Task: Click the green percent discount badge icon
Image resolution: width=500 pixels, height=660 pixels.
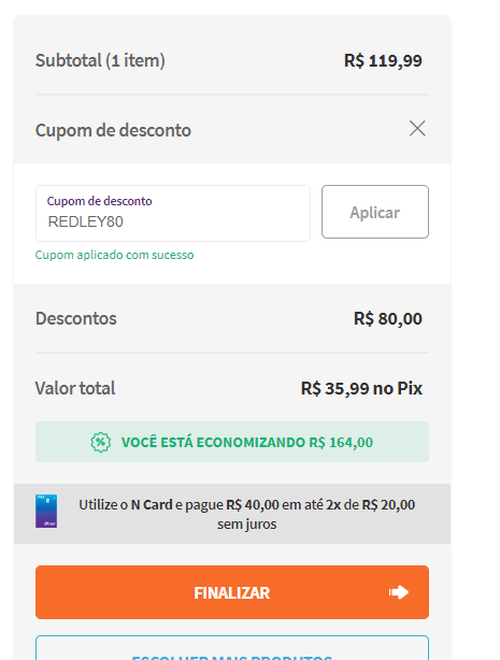Action: coord(101,442)
